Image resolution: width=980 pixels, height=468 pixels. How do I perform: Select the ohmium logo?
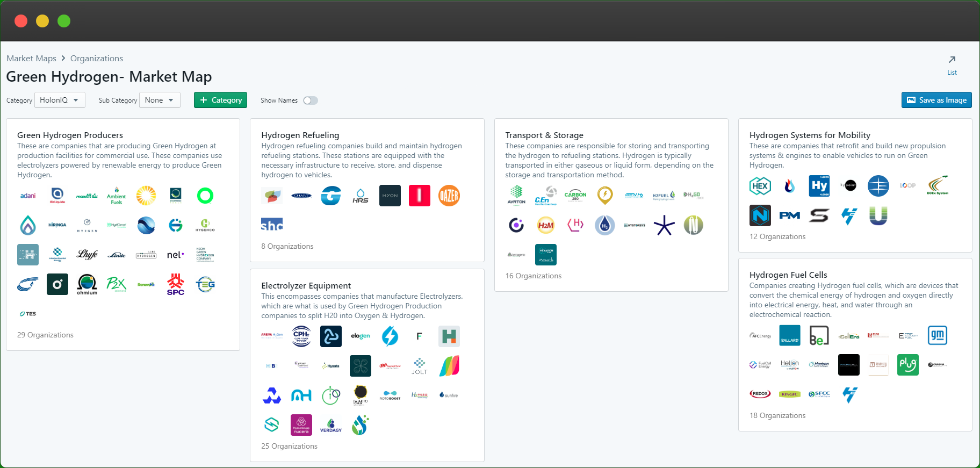tap(87, 284)
